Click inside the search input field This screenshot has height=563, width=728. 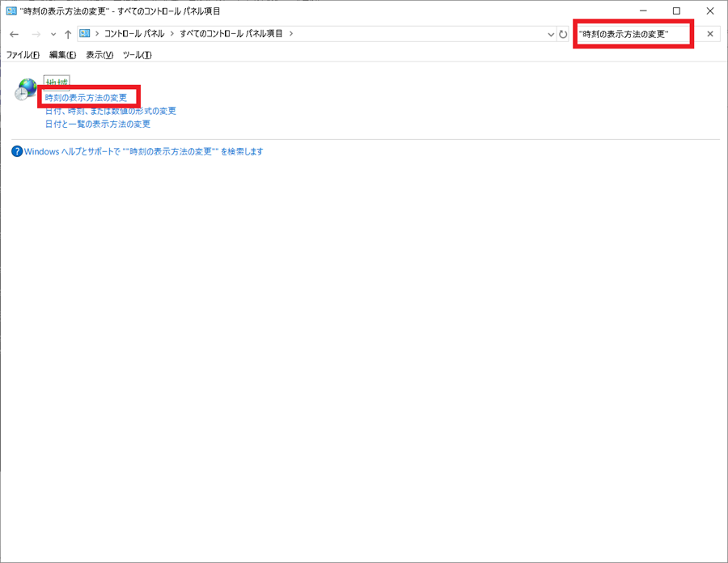click(x=631, y=34)
